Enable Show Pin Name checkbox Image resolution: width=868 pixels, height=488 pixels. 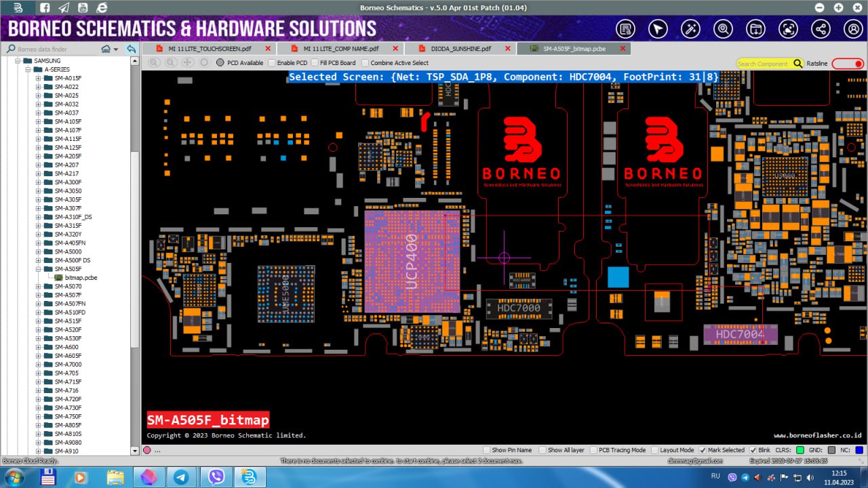pyautogui.click(x=486, y=450)
